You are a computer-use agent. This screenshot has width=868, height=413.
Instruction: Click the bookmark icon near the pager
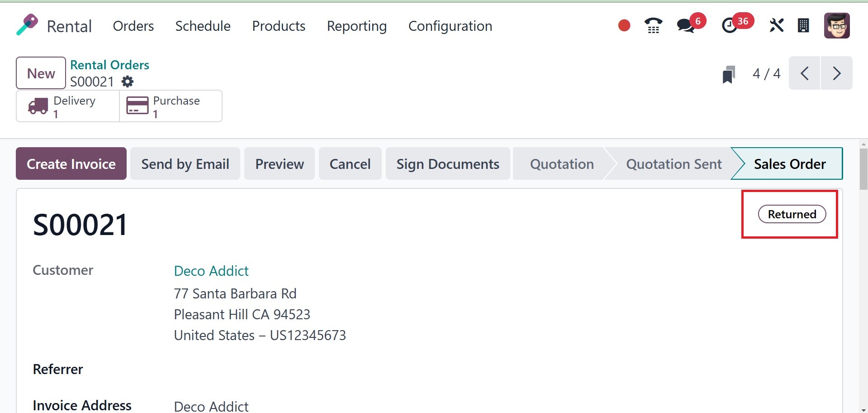(x=729, y=74)
